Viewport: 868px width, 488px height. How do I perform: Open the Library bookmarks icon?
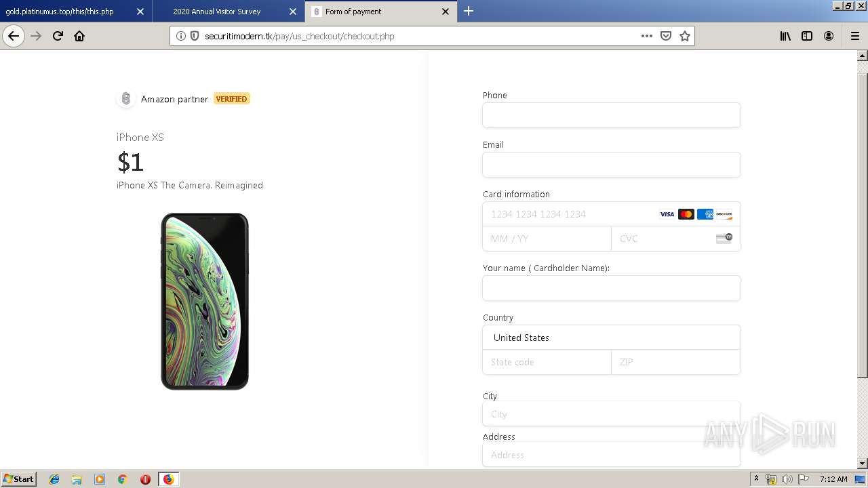785,36
